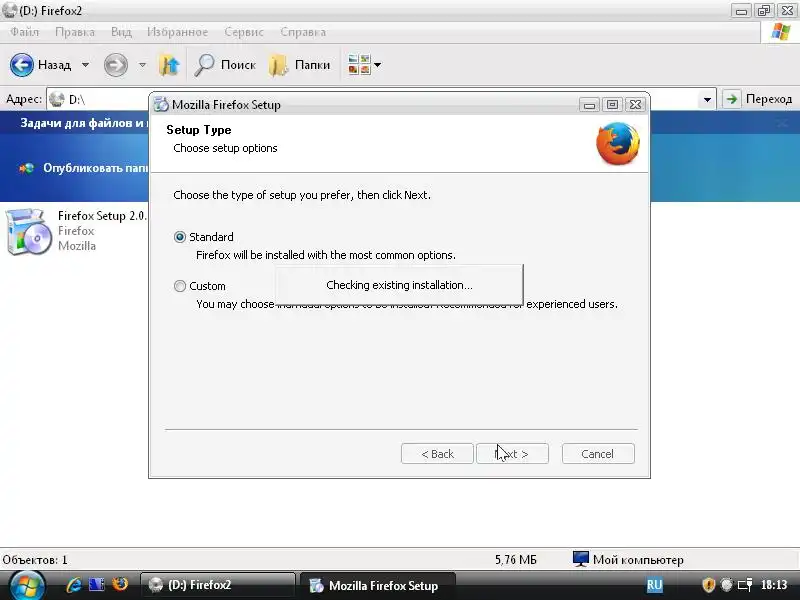Screen dimensions: 800x600
Task: Click the Windows flag logo in Explorer
Action: pos(781,32)
